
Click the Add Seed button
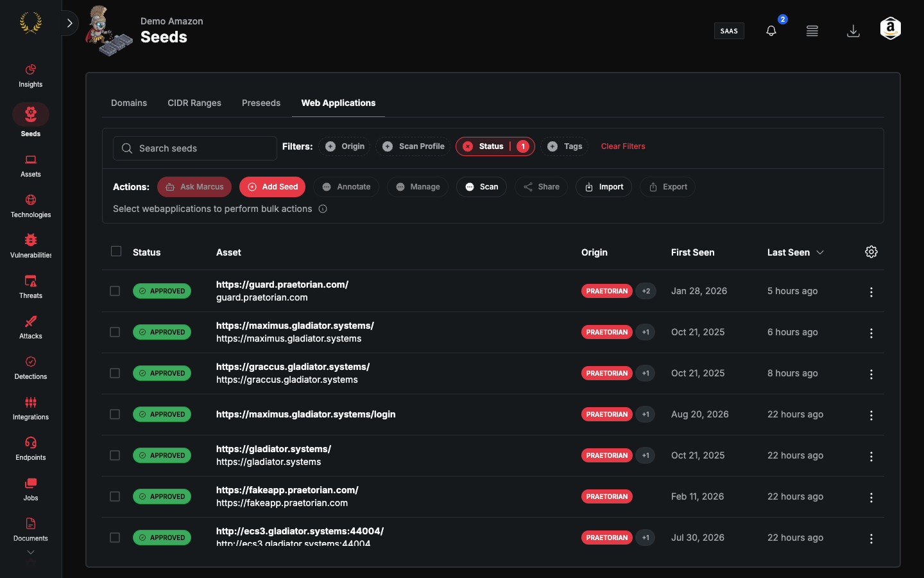(x=272, y=187)
